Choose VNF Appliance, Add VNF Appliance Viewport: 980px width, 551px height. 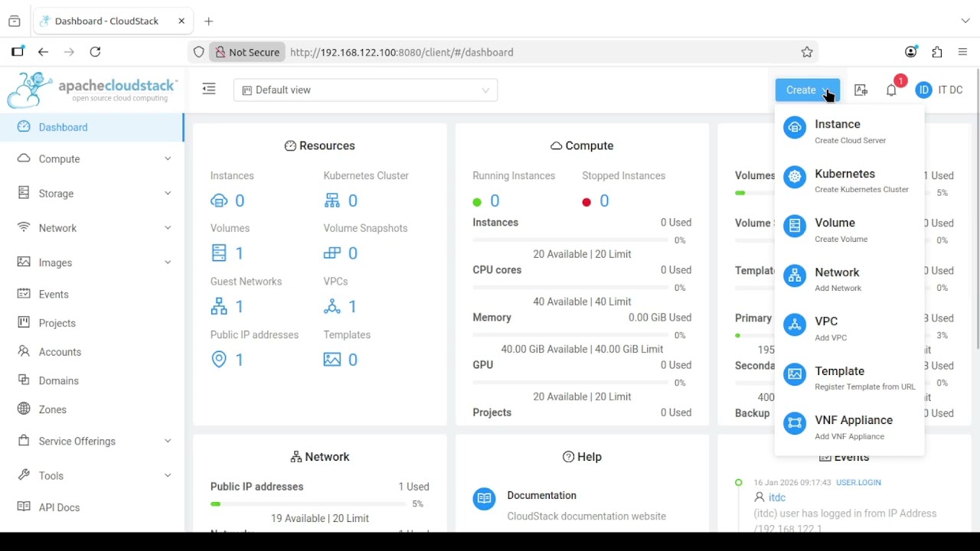click(x=849, y=427)
